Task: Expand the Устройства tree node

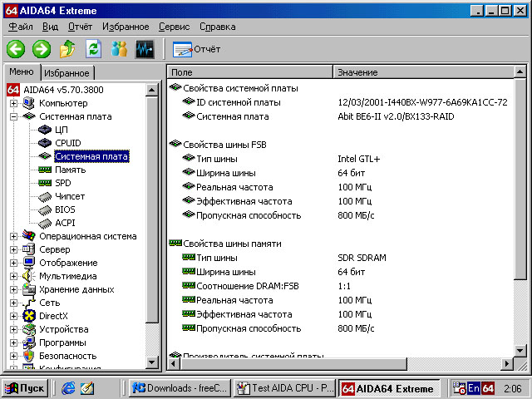Action: coord(13,329)
